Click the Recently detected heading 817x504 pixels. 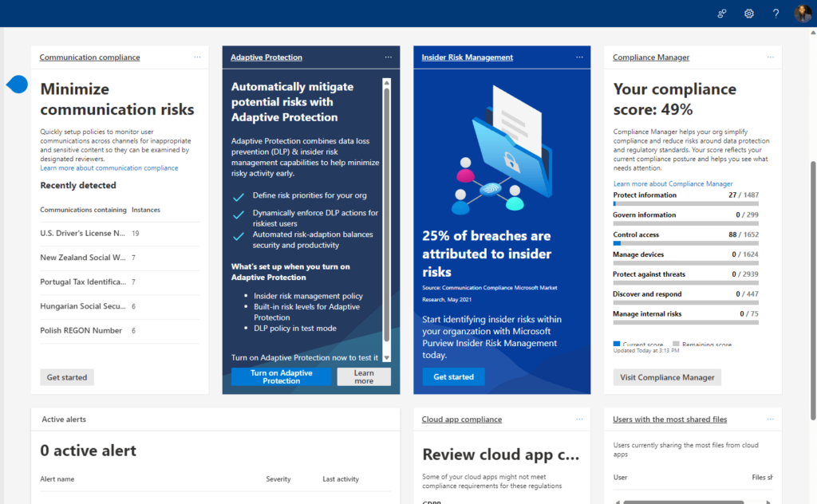[78, 185]
